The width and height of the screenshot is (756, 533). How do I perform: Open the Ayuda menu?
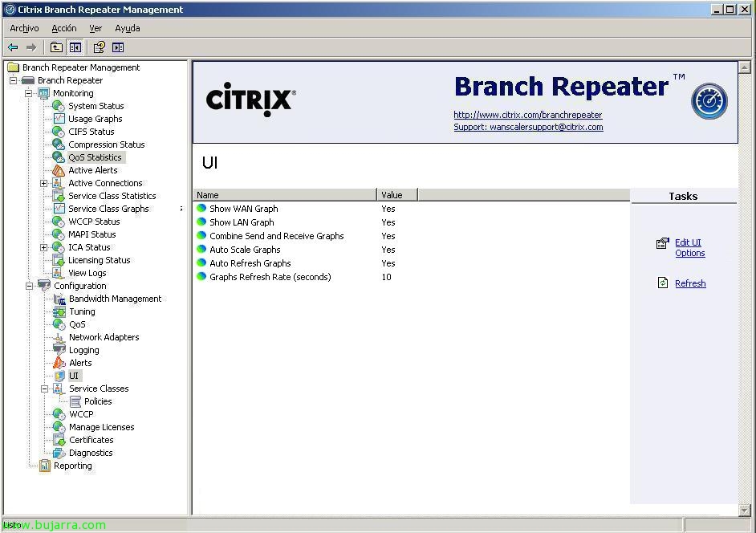click(x=128, y=28)
